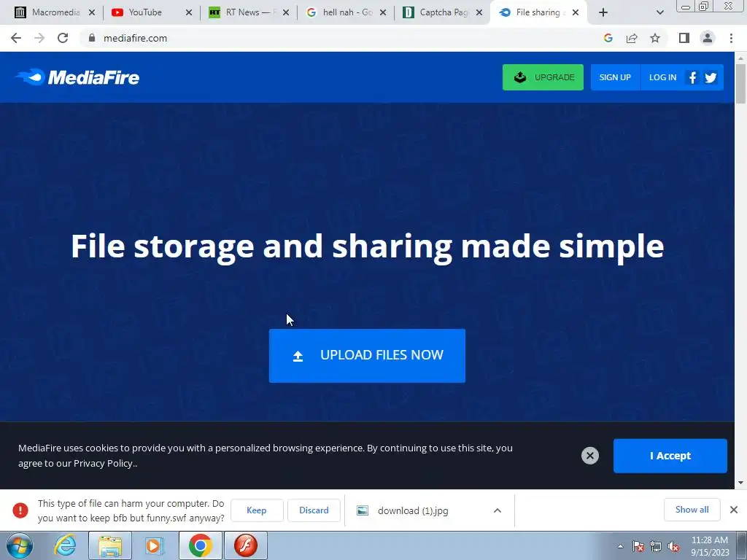747x560 pixels.
Task: Open download (1).jpg from downloads bar
Action: tap(413, 510)
